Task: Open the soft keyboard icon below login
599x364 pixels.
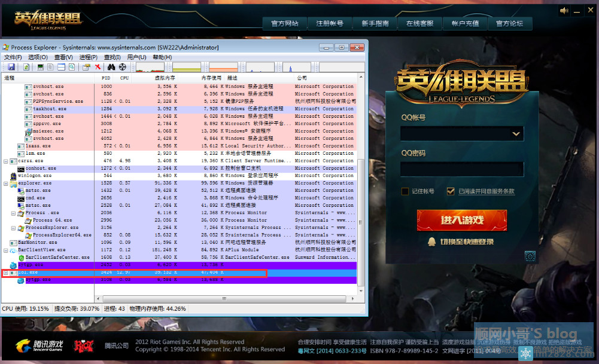Action: pos(530,256)
